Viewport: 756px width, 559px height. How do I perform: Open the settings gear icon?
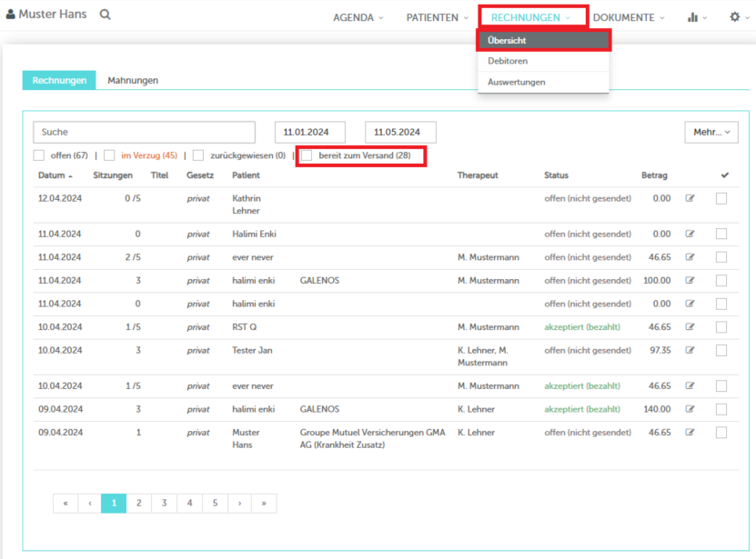click(735, 17)
